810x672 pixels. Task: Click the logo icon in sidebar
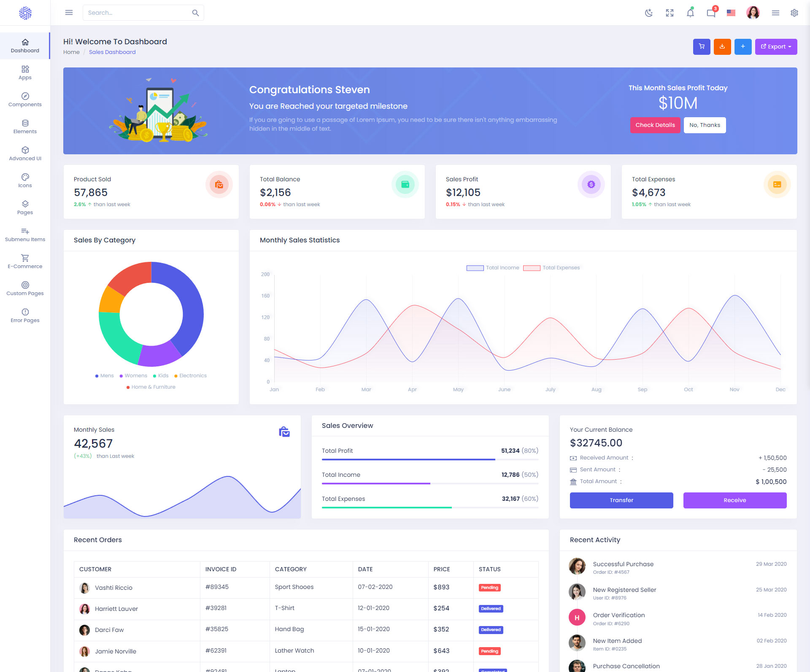click(25, 13)
